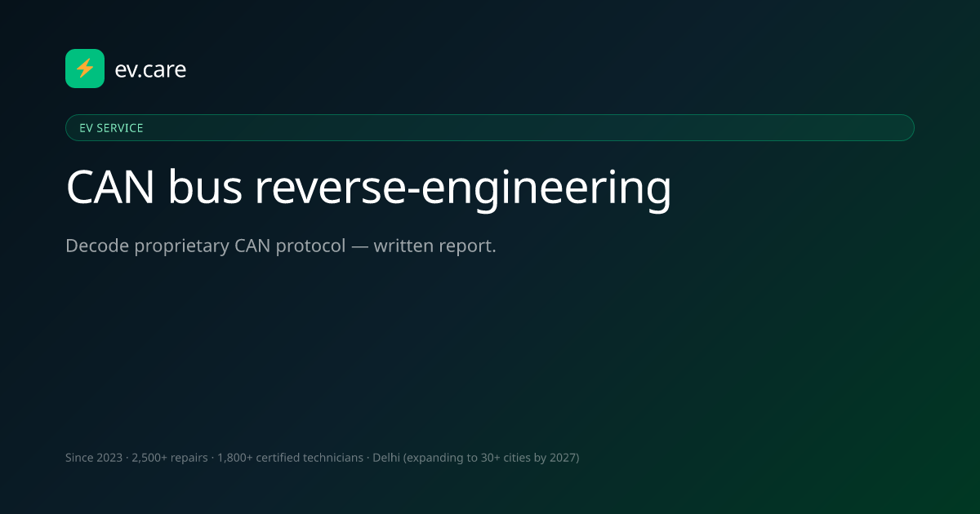Click the heading "CAN bus reverse-engineering"

pos(368,188)
